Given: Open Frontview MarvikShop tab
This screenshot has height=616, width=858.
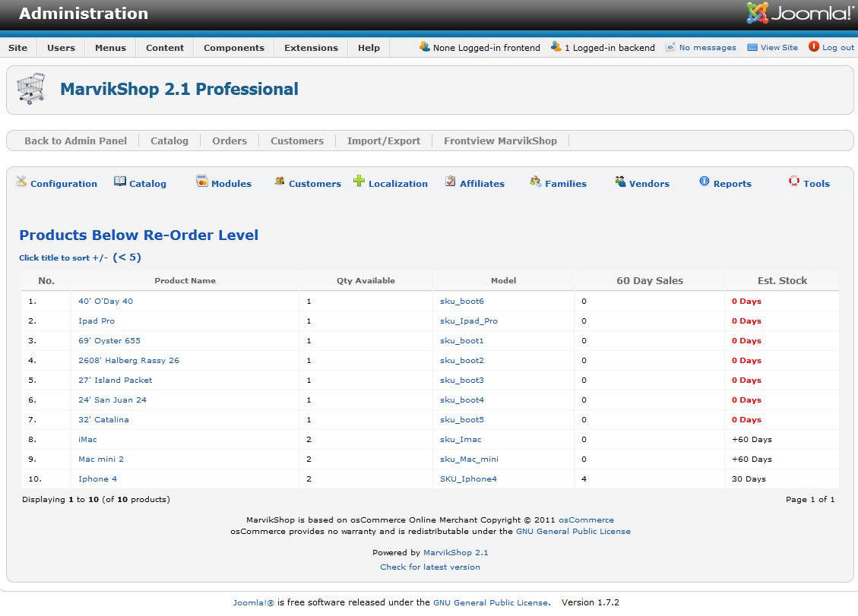Looking at the screenshot, I should (500, 141).
